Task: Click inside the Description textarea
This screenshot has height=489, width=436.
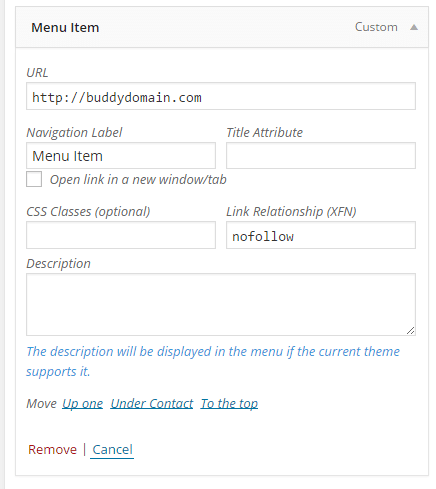Action: [x=221, y=304]
